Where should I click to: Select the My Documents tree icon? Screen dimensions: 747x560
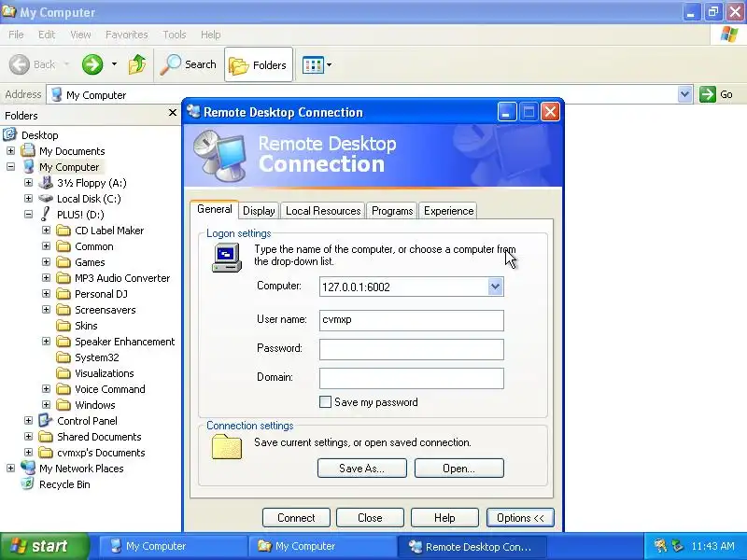(x=28, y=151)
